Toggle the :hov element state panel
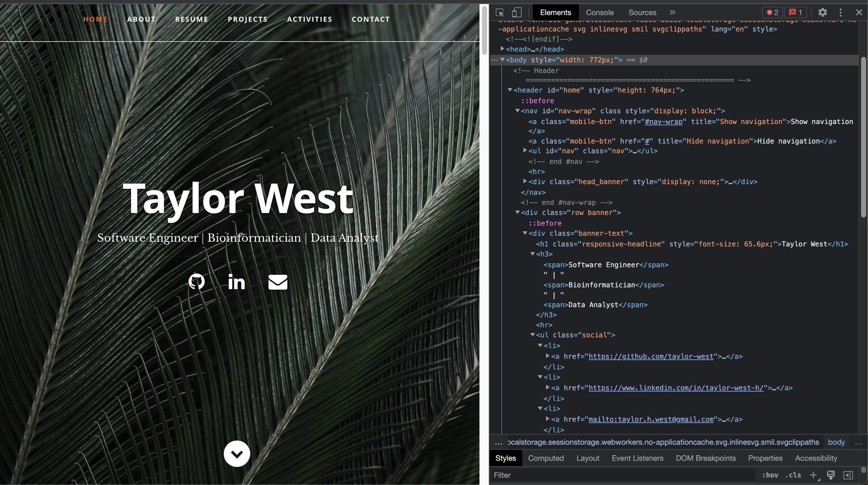The width and height of the screenshot is (868, 485). point(770,475)
